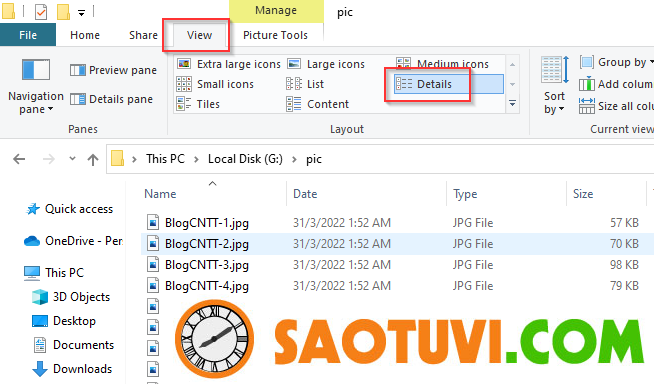Click the BlogCNTT-1.jpg file icon
Screen dimensions: 654x384
coord(153,222)
